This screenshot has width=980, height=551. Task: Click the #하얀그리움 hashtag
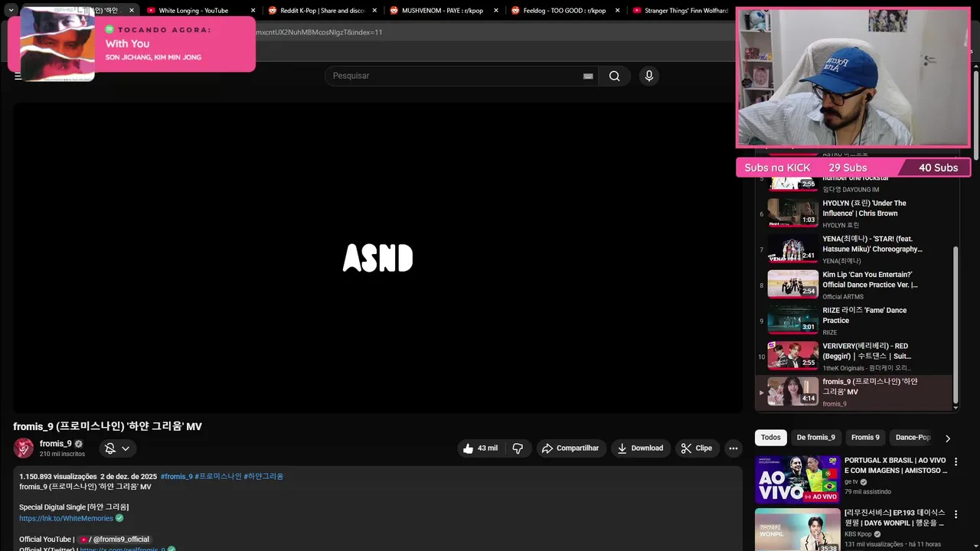(x=263, y=477)
